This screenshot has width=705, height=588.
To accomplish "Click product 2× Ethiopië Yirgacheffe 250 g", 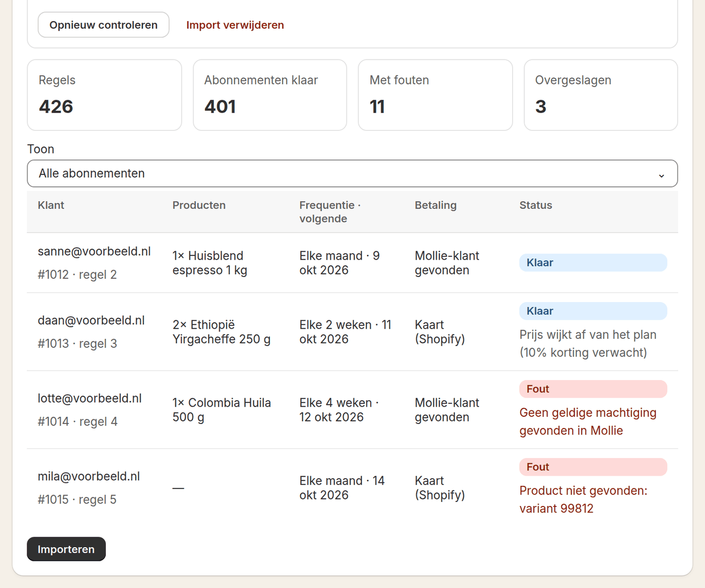I will (x=222, y=332).
